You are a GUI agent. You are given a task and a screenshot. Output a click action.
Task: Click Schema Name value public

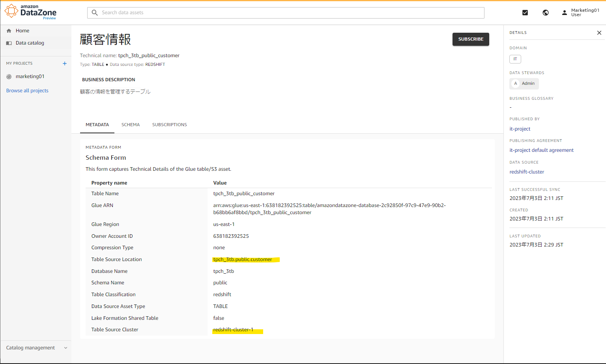click(x=220, y=283)
